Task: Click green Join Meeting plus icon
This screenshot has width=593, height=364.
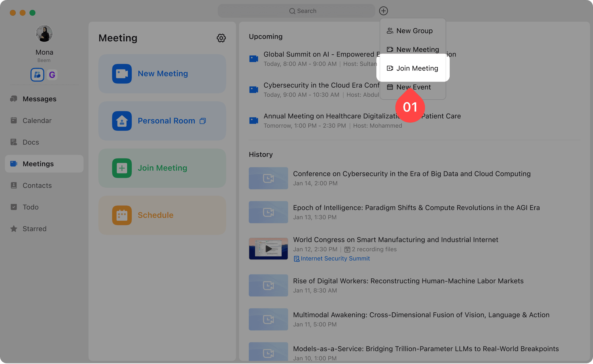Action: [122, 168]
